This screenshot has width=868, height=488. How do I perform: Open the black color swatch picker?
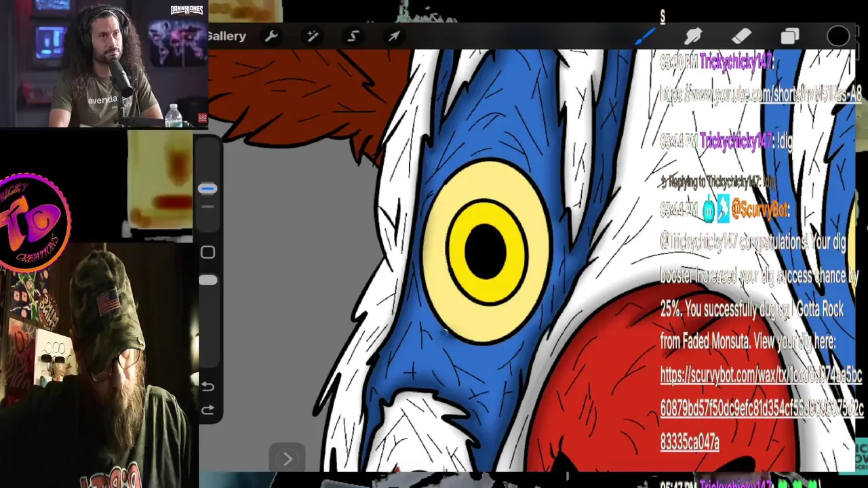tap(838, 36)
